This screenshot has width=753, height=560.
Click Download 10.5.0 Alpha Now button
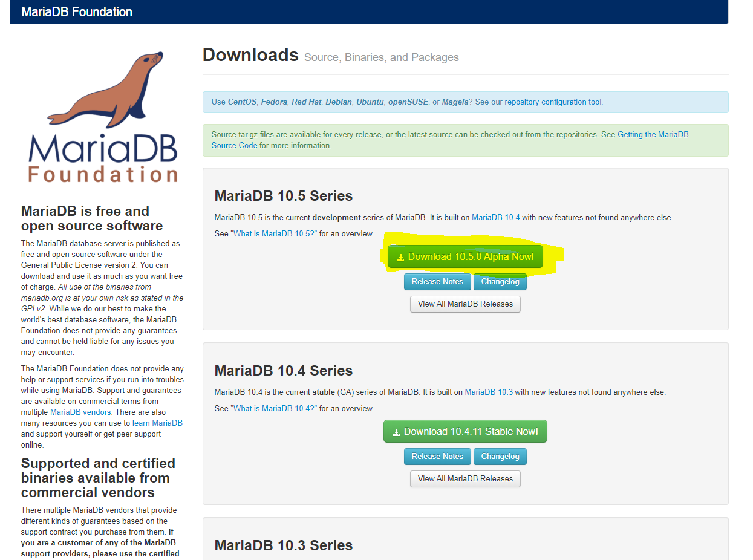[465, 257]
